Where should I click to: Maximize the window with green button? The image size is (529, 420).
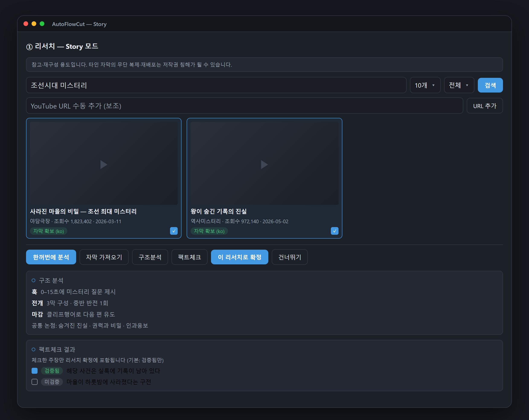point(42,24)
